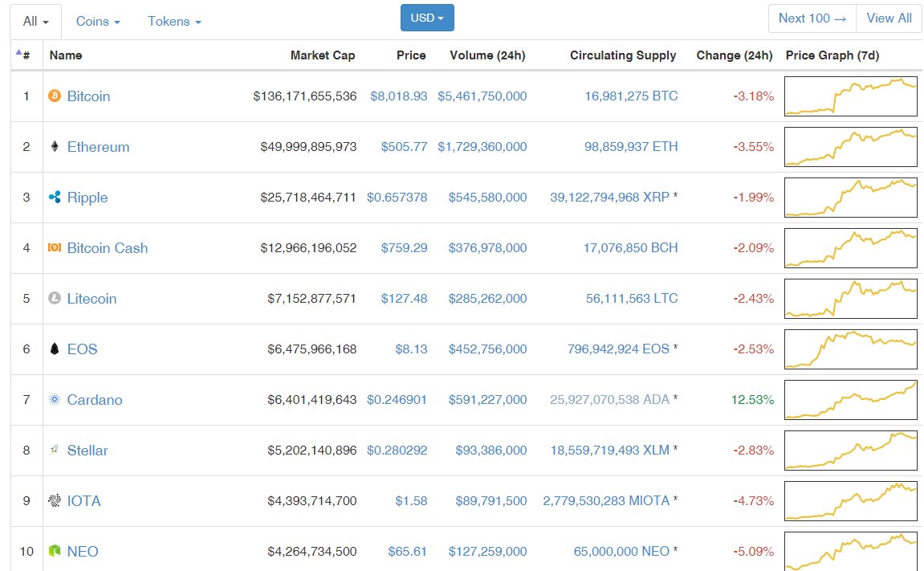Sort by Change (24h) header
The width and height of the screenshot is (924, 571).
(735, 55)
